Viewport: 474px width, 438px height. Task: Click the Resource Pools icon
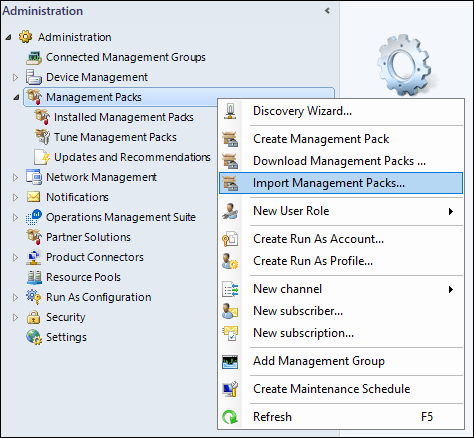click(34, 277)
